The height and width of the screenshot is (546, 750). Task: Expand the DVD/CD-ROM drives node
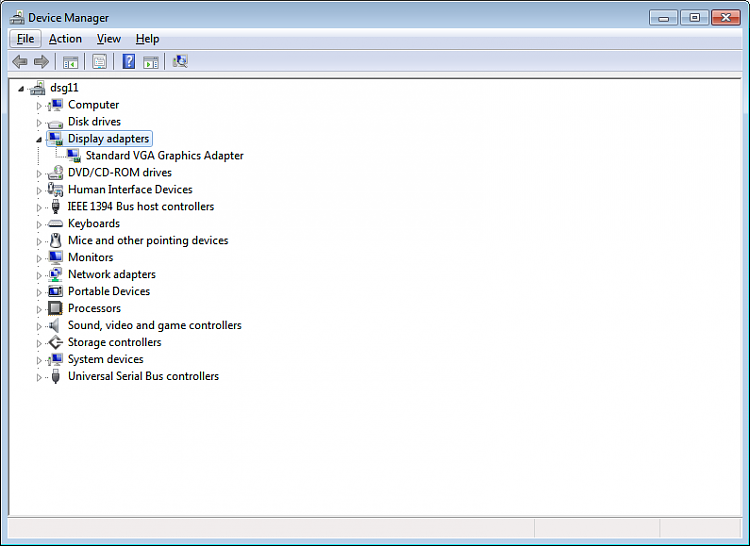tap(39, 174)
